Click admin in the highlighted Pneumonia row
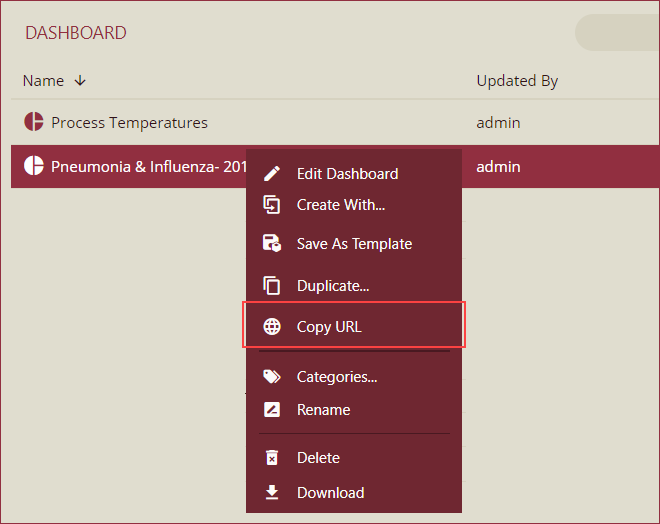660x524 pixels. point(498,167)
